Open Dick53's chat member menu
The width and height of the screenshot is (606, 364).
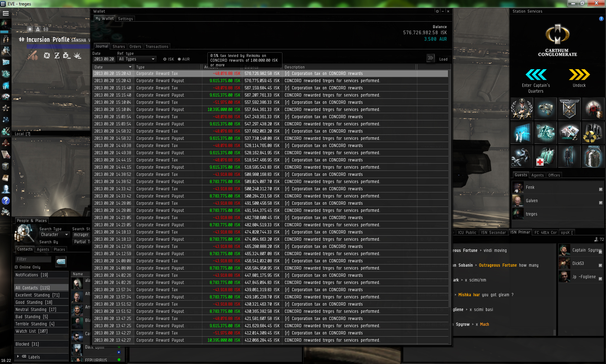(601, 265)
